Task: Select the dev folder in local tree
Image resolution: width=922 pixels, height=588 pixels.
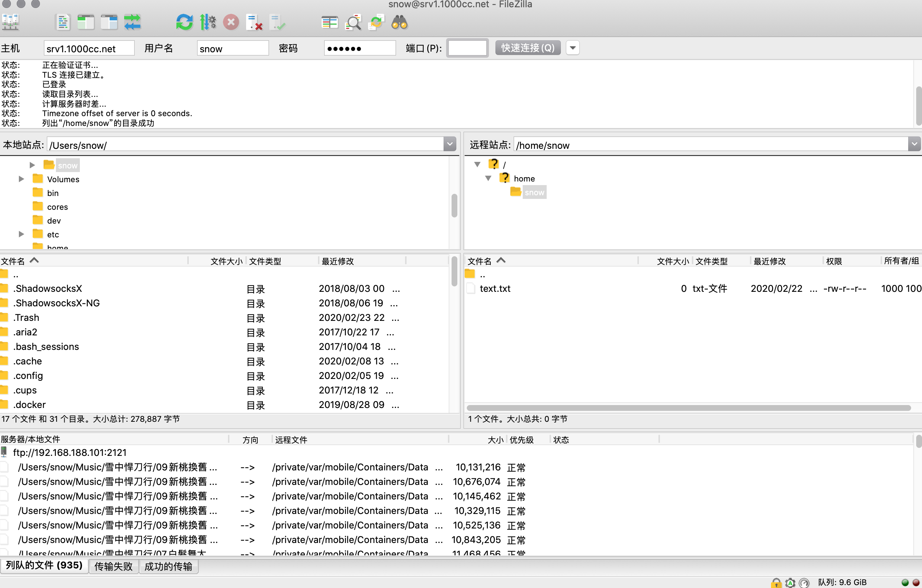Action: 54,221
